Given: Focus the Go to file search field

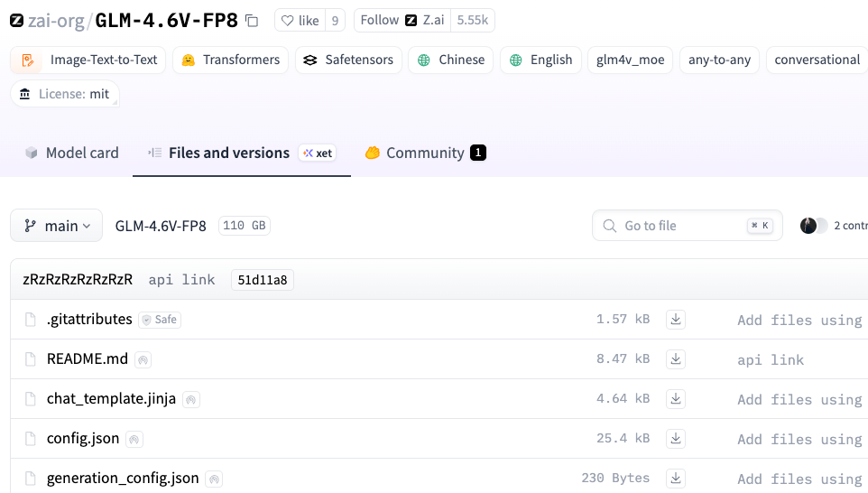Looking at the screenshot, I should [x=687, y=226].
